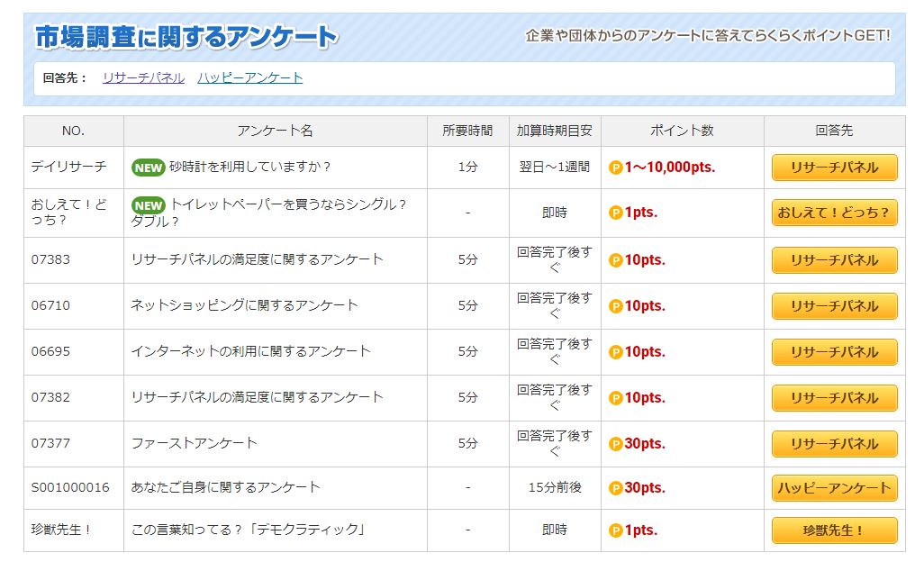Click NEW badge beside トイレットペーパー survey
Screen dimensions: 924x571
coord(148,205)
